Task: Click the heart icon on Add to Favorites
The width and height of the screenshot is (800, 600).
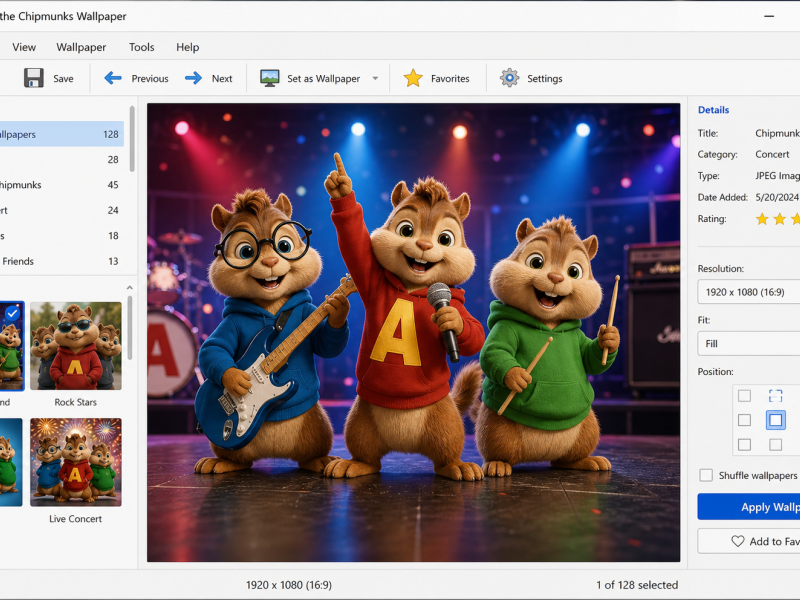Action: (738, 541)
